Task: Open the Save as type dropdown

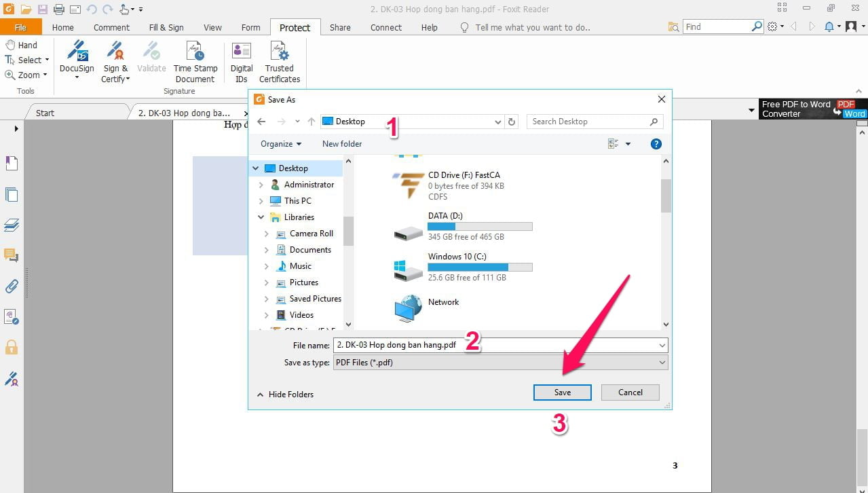Action: pyautogui.click(x=662, y=362)
